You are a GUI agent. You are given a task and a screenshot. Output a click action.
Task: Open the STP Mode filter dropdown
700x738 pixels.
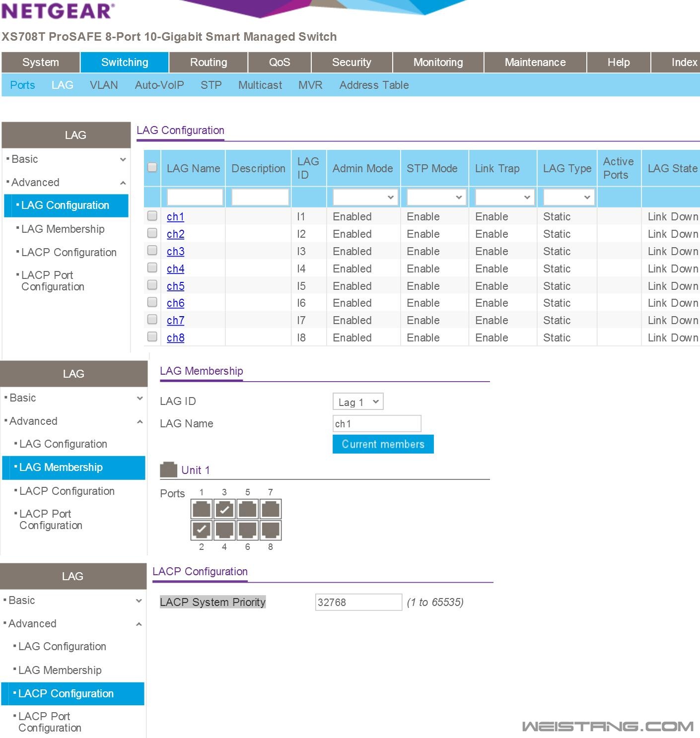point(435,197)
